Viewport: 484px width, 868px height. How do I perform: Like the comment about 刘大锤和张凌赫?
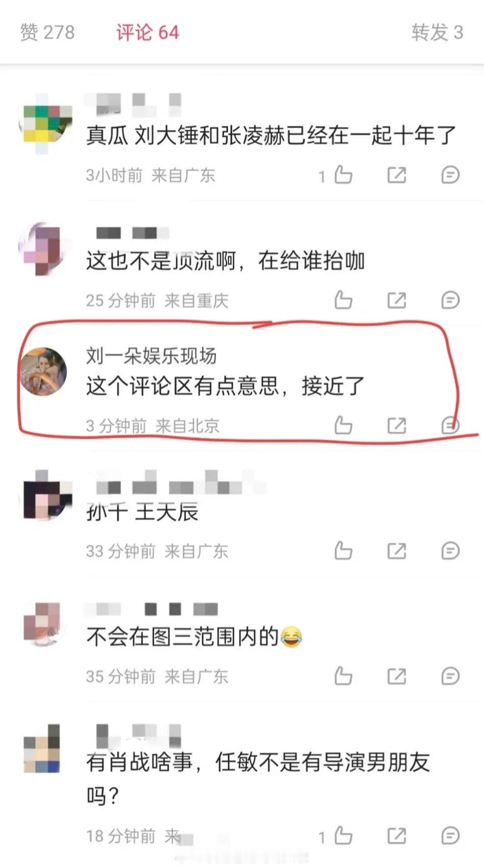pos(343,175)
